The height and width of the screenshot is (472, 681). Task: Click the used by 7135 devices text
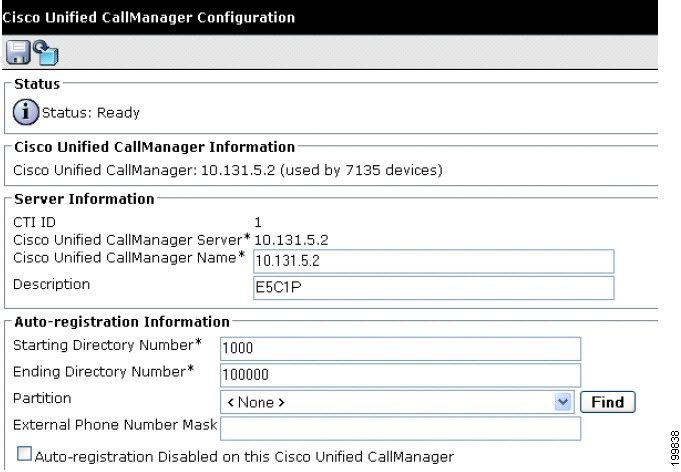361,170
